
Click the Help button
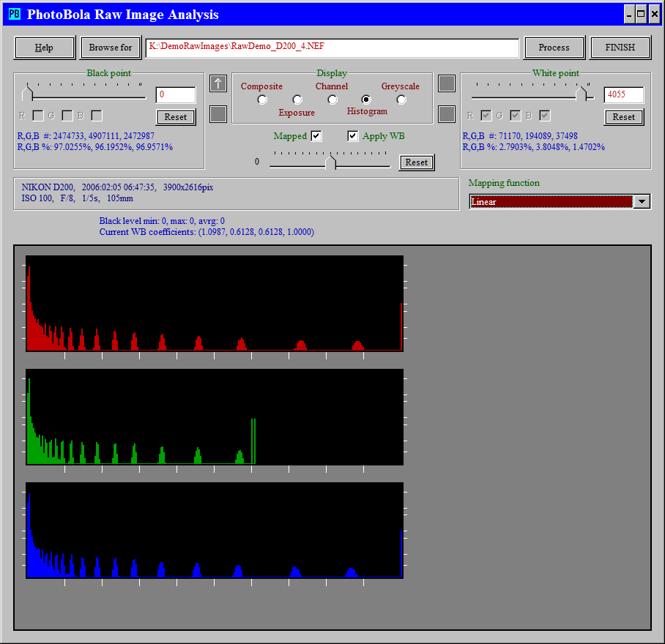(x=45, y=48)
